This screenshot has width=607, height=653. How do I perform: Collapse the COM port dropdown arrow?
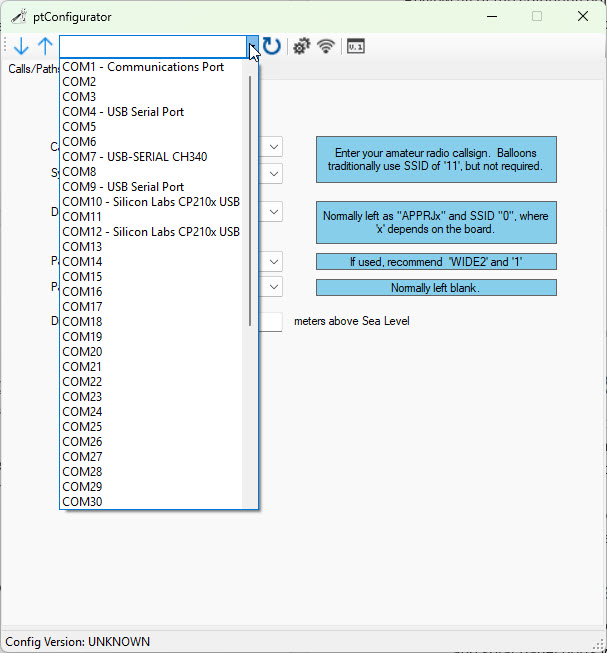252,46
